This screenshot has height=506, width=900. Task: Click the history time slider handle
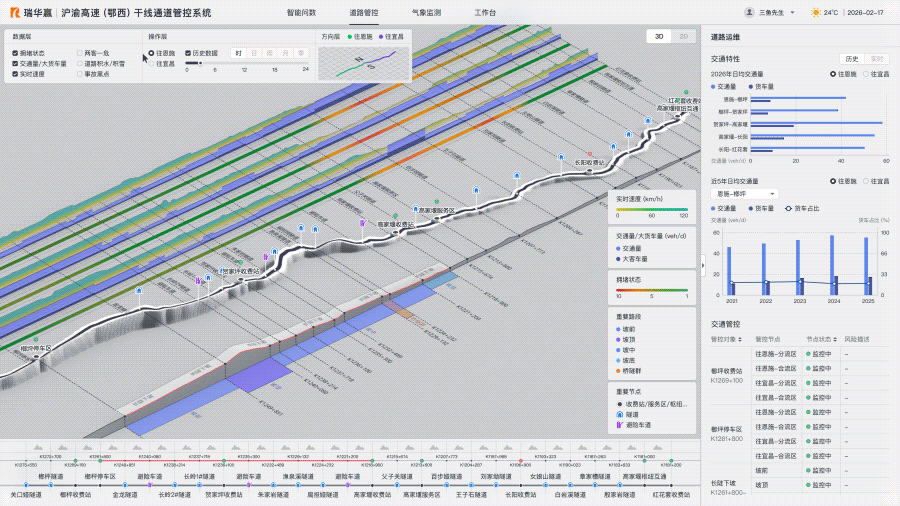(x=200, y=63)
